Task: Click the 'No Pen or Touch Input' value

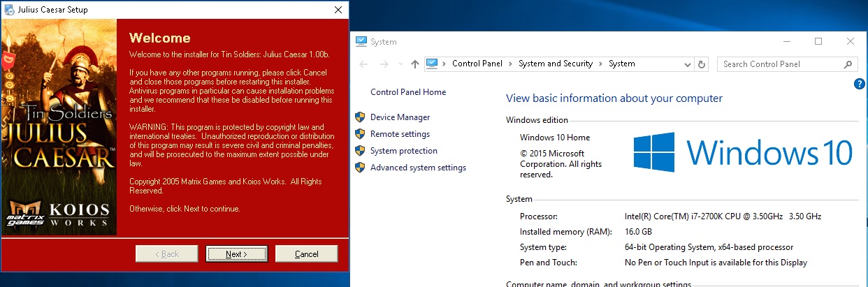Action: (x=716, y=263)
